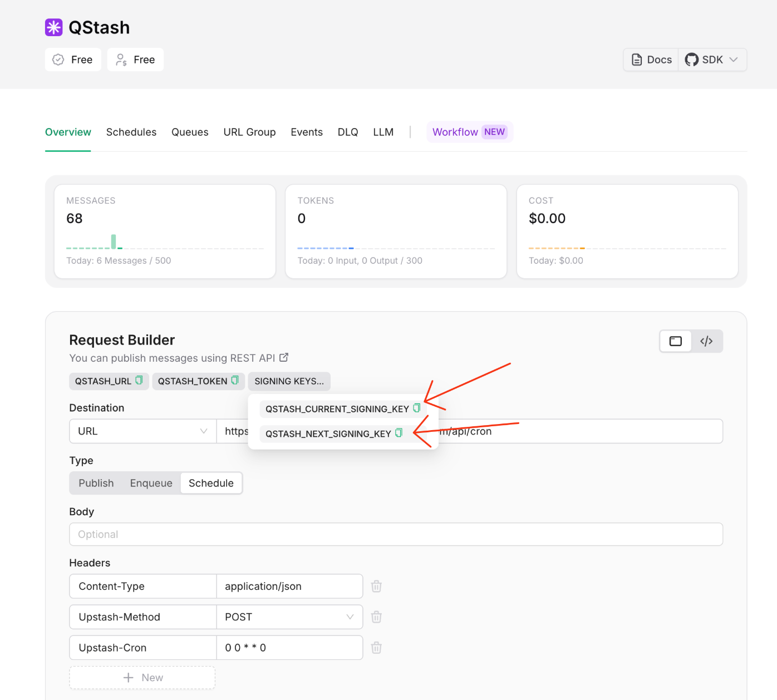This screenshot has width=777, height=700.
Task: Select the Enqueue type
Action: click(x=151, y=483)
